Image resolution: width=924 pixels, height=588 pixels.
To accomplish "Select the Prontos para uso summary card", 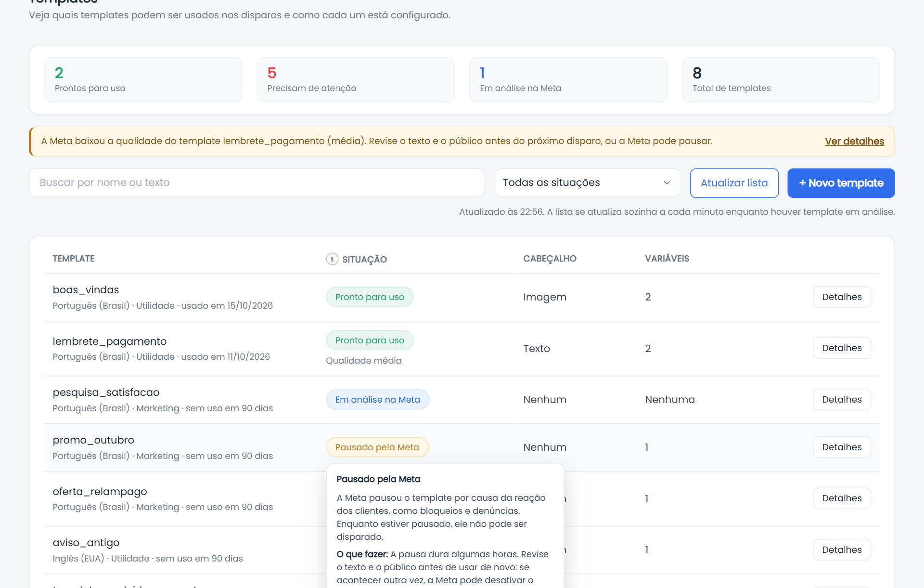I will pos(143,80).
